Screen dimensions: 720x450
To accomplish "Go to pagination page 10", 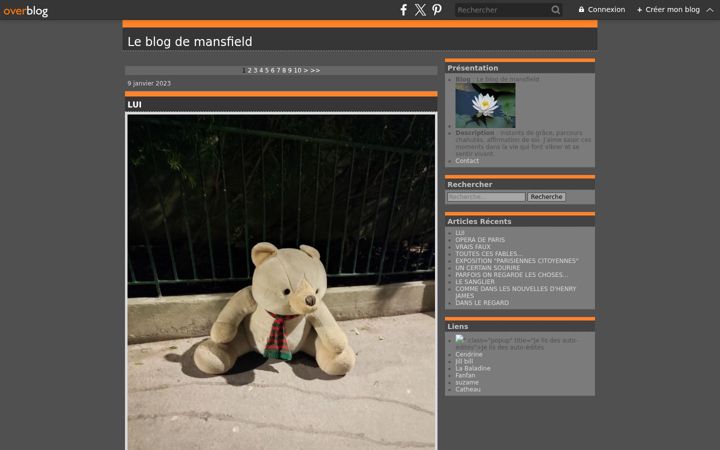I will pos(298,70).
